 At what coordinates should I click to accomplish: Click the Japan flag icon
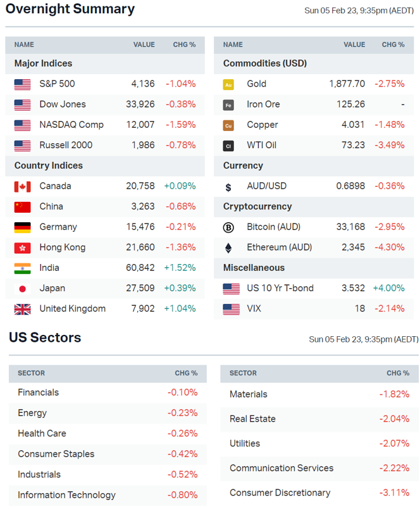pos(22,289)
